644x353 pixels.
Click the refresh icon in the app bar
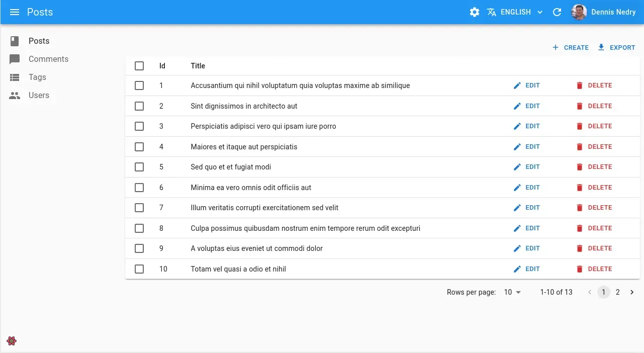[557, 12]
